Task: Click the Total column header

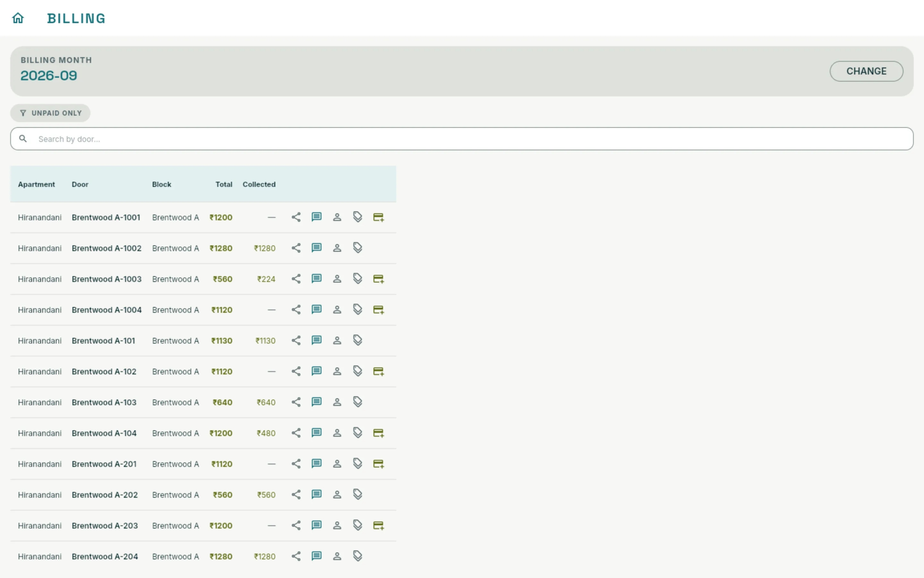Action: (224, 184)
